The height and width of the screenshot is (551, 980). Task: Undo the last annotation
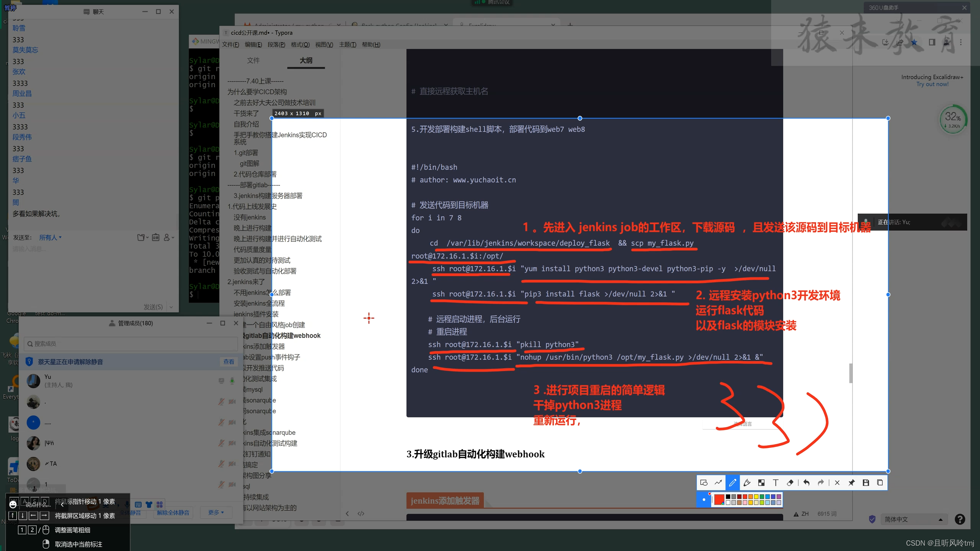coord(807,483)
